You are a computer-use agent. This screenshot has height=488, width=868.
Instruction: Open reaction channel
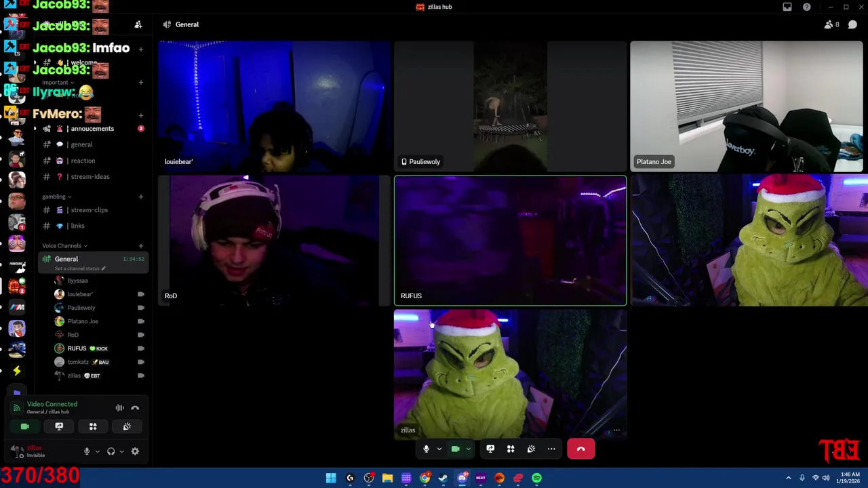92,161
